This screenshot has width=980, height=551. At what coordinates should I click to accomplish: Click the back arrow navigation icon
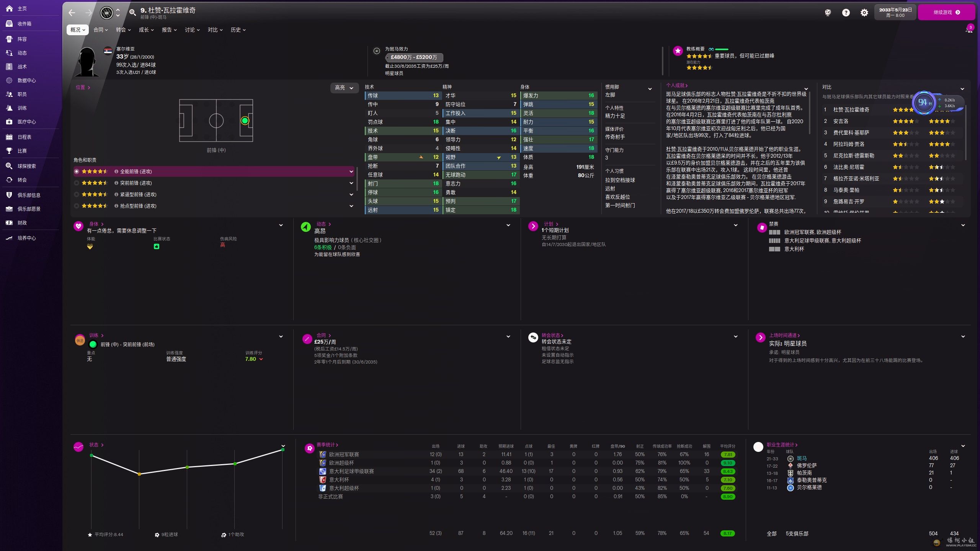72,13
